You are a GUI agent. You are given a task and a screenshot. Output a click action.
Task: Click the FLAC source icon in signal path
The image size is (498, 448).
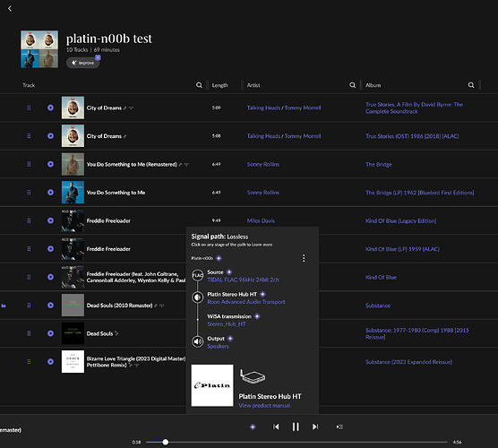[198, 275]
